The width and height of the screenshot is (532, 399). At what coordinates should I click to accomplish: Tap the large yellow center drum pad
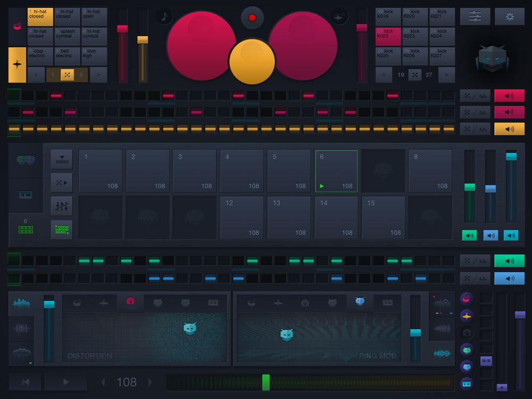click(x=252, y=62)
